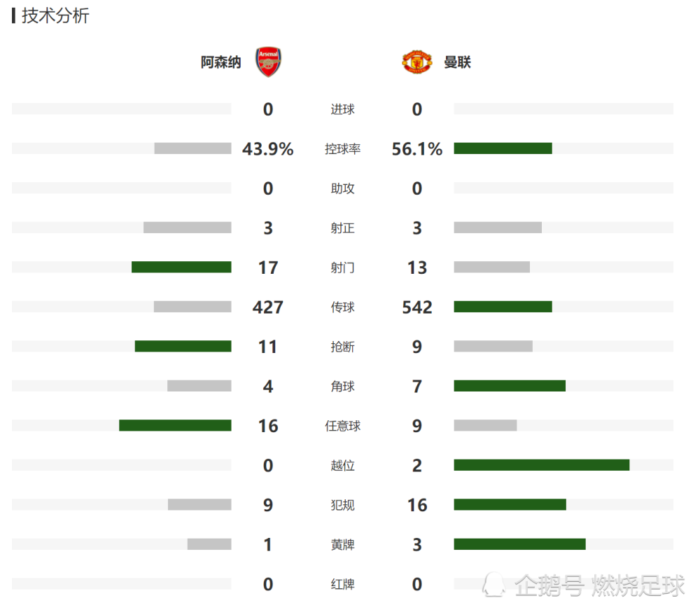Click the 控球率 stat label

point(342,148)
